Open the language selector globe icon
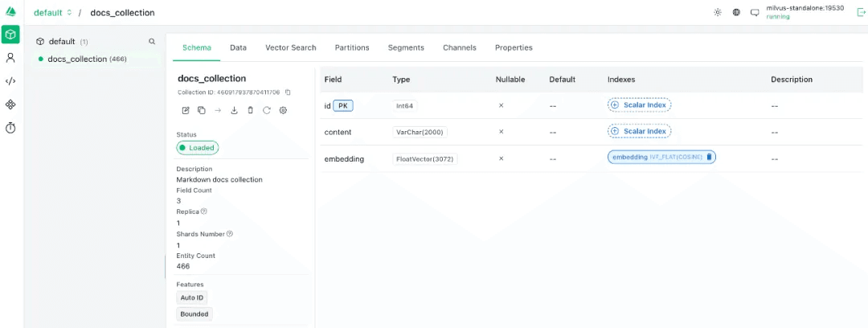The height and width of the screenshot is (328, 868). tap(736, 13)
